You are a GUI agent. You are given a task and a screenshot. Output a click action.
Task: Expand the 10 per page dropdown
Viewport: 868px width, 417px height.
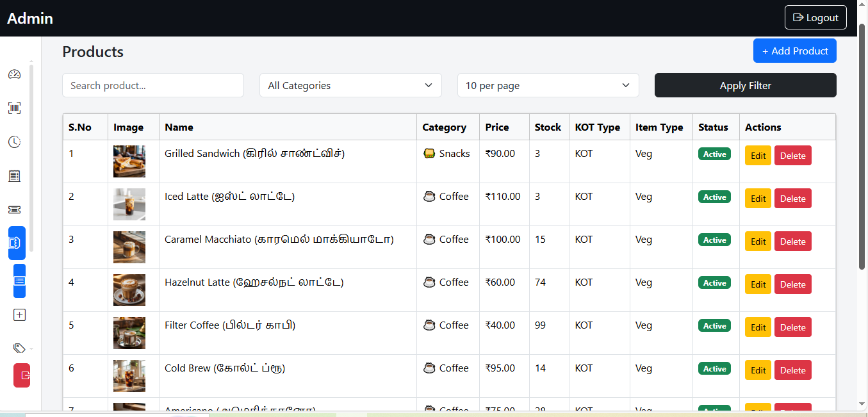pos(548,85)
